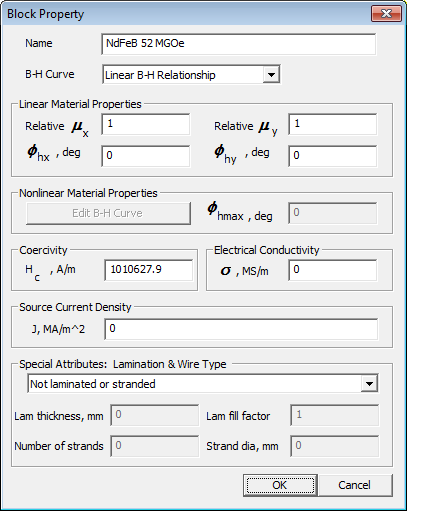Click the Relative mu y input field
This screenshot has height=532, width=428.
point(332,124)
